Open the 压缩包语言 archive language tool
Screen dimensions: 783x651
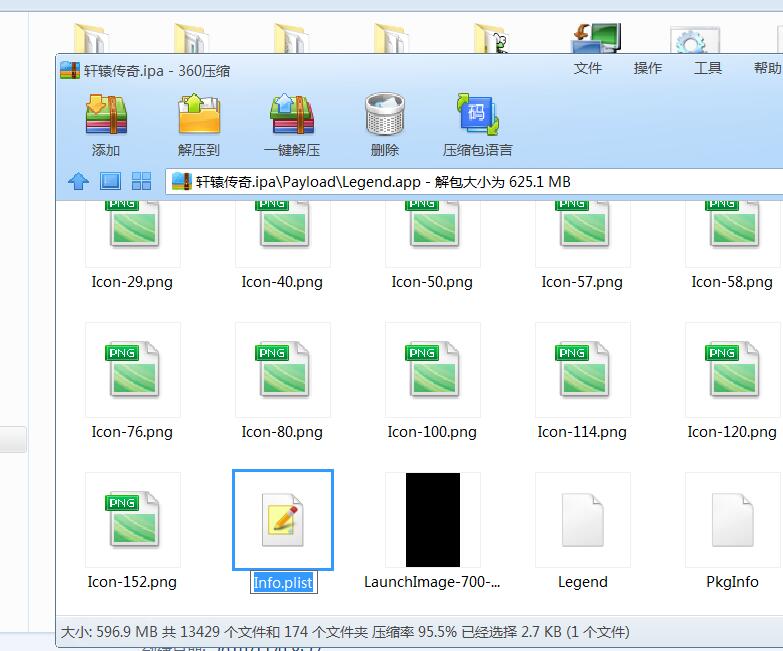pyautogui.click(x=477, y=116)
